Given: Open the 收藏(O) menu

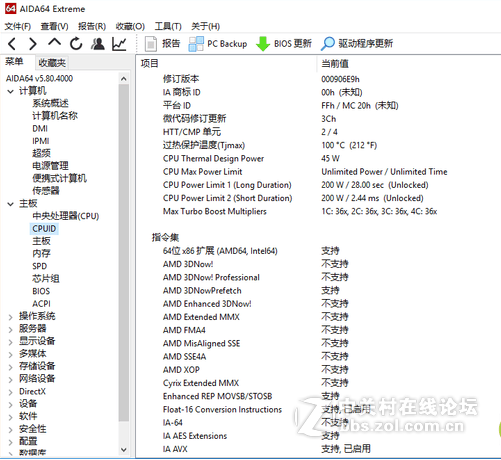Looking at the screenshot, I should click(130, 26).
